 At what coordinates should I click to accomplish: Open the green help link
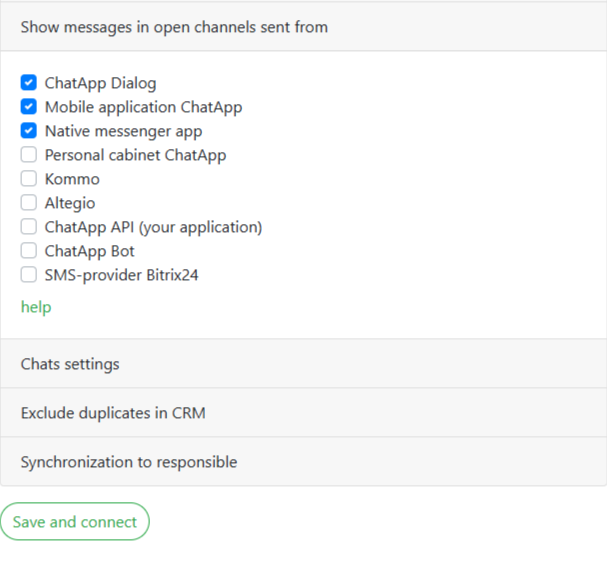[36, 307]
